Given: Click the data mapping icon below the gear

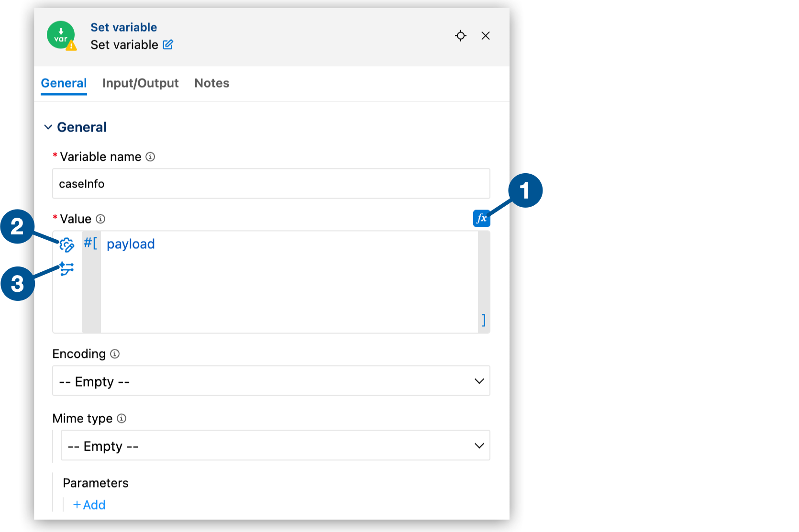Looking at the screenshot, I should [x=67, y=269].
